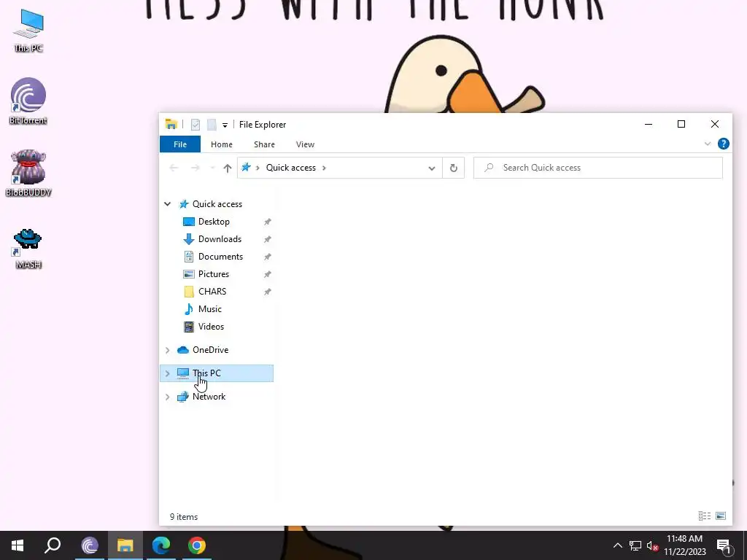Open File Explorer Help icon
This screenshot has width=747, height=560.
(723, 144)
